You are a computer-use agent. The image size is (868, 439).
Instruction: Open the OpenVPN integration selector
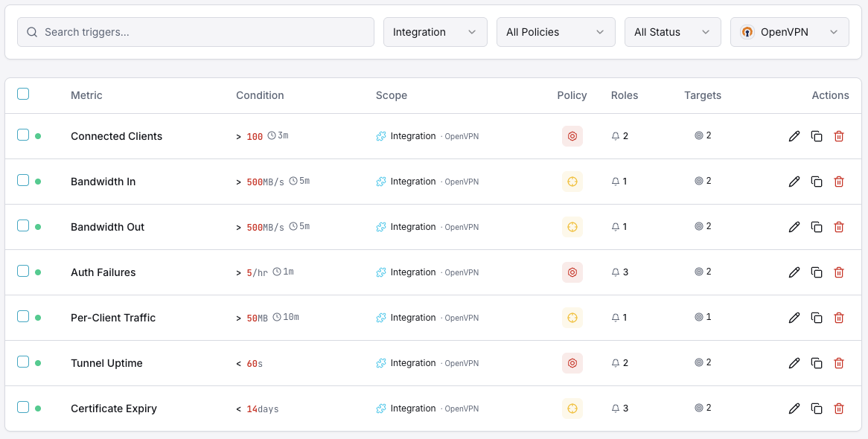pos(789,32)
